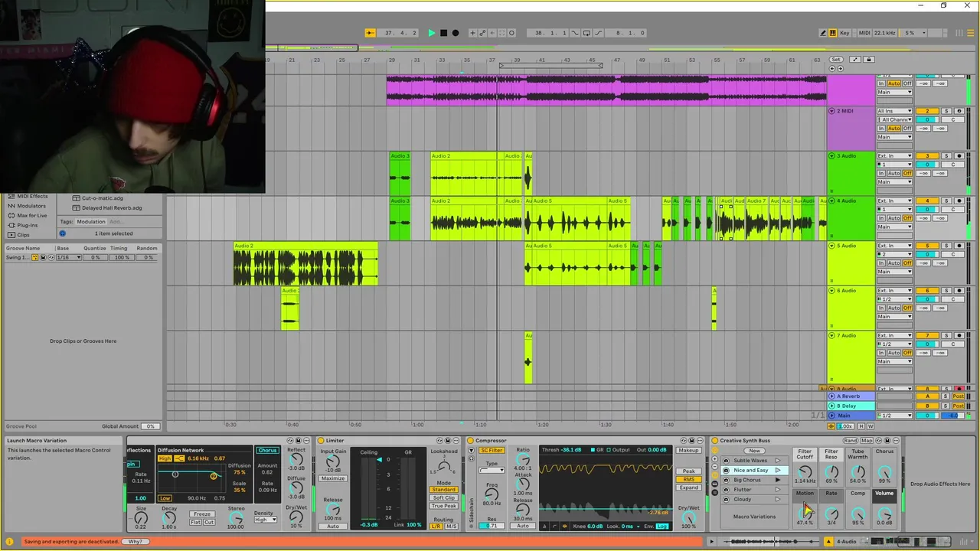Toggle the Draw Mode pencil icon

pyautogui.click(x=823, y=33)
